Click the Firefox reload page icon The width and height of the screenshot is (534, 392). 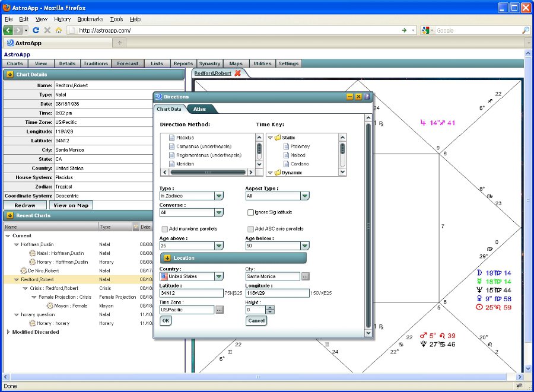point(36,30)
